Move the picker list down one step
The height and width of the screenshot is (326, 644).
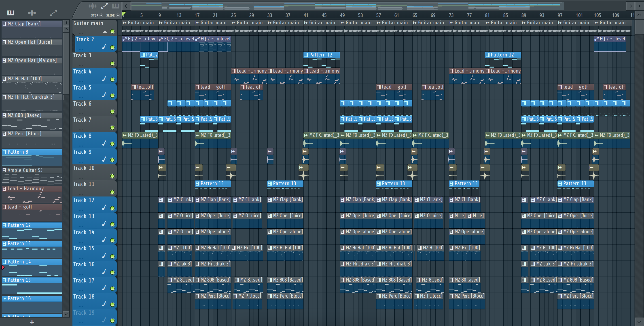66,314
